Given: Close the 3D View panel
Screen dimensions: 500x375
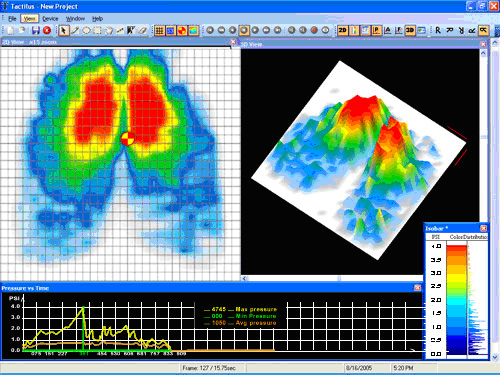Looking at the screenshot, I should click(x=483, y=44).
